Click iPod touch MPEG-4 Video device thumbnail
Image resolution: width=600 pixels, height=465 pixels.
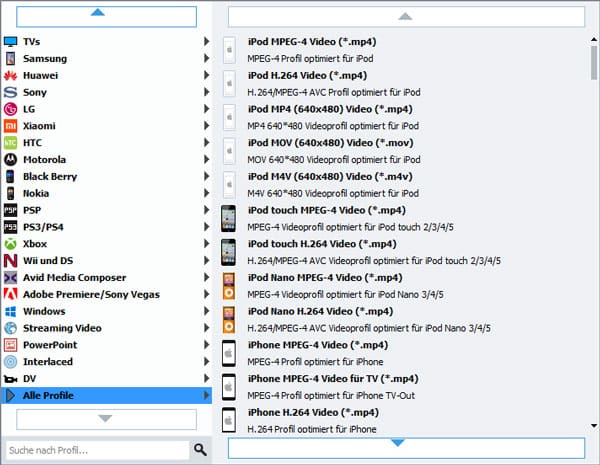point(228,219)
